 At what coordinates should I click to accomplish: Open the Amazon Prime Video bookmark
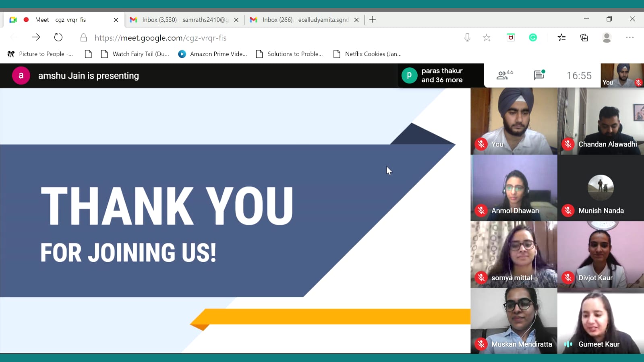click(x=213, y=54)
